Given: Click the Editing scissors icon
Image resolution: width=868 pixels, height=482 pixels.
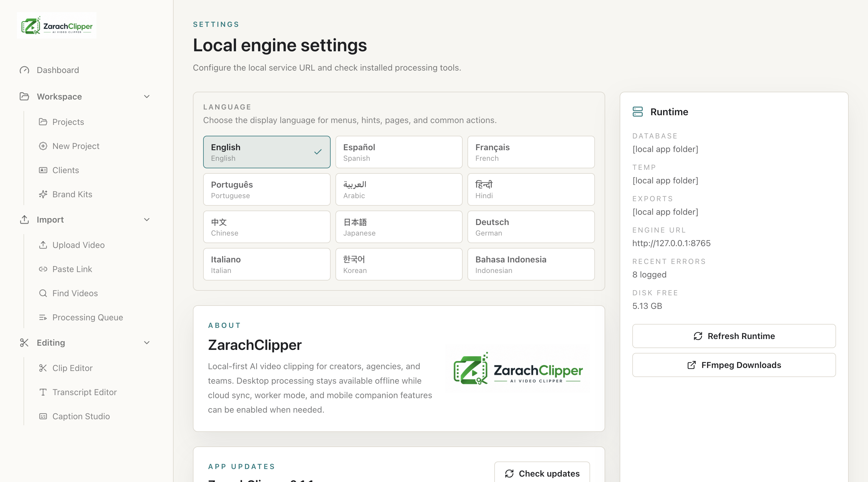Looking at the screenshot, I should [24, 343].
